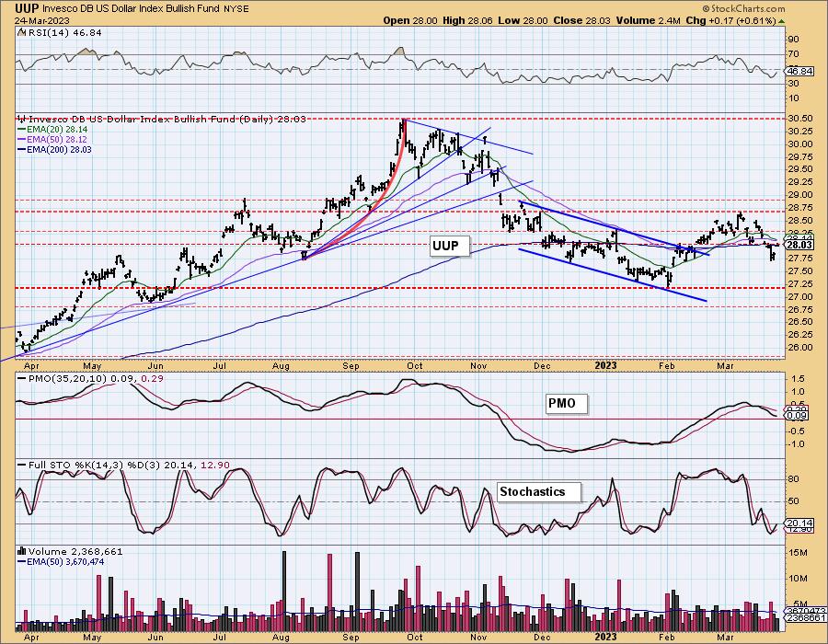Click the green up arrow after change percent
Screen dimensions: 828x644
pyautogui.click(x=781, y=21)
